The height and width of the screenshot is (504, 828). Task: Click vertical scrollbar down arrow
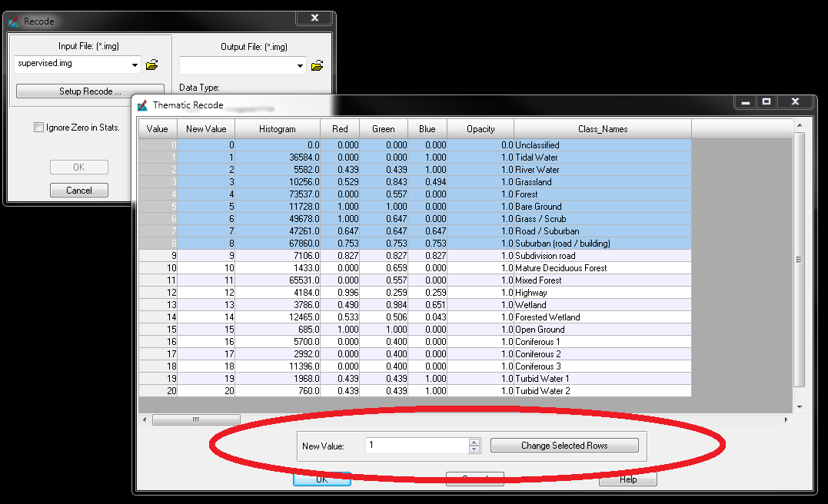[x=800, y=407]
